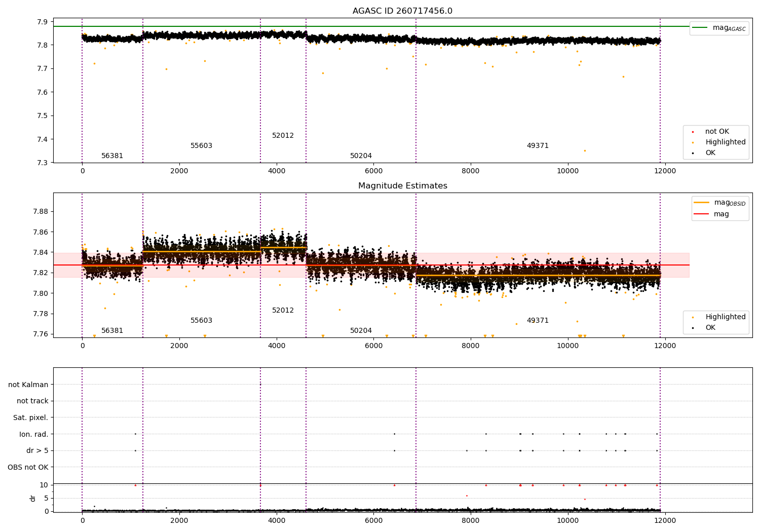The height and width of the screenshot is (532, 760).
Task: Click the 'Magnitude Estimates' subplot title
Action: click(x=402, y=186)
